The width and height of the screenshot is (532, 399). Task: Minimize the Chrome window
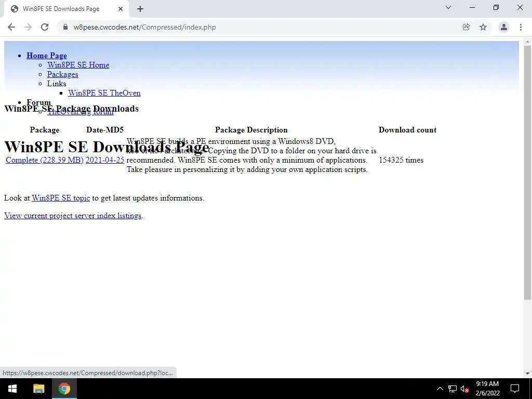click(x=472, y=7)
